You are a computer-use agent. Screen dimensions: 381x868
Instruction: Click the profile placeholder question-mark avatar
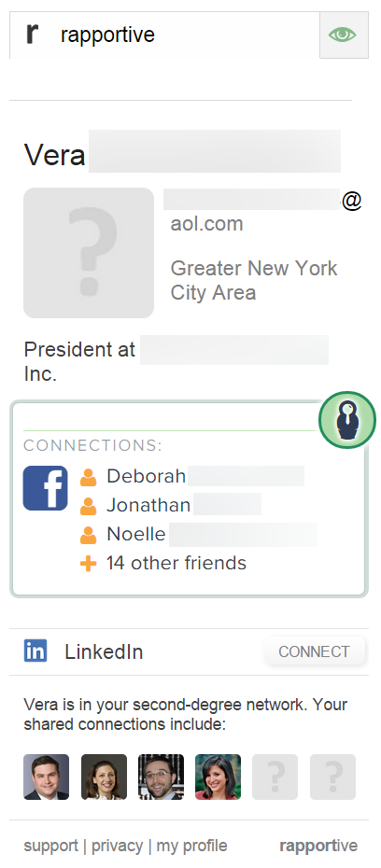click(x=89, y=253)
